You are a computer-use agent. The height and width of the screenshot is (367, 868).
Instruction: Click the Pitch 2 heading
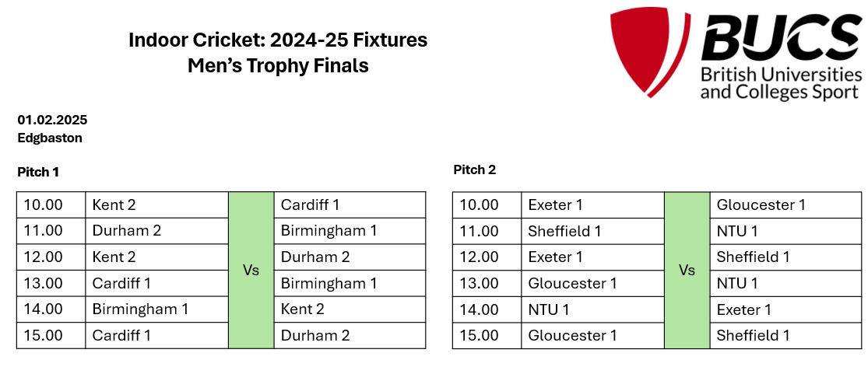coord(474,170)
